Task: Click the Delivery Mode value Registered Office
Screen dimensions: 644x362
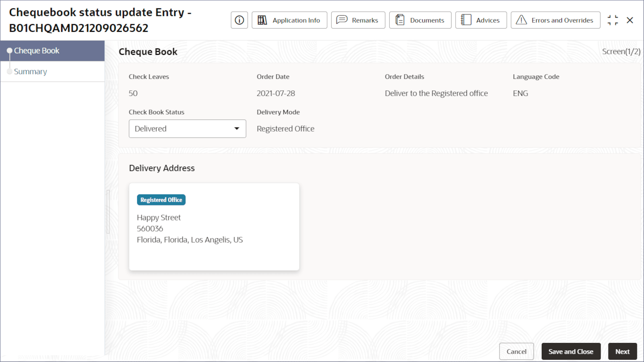Action: (285, 129)
